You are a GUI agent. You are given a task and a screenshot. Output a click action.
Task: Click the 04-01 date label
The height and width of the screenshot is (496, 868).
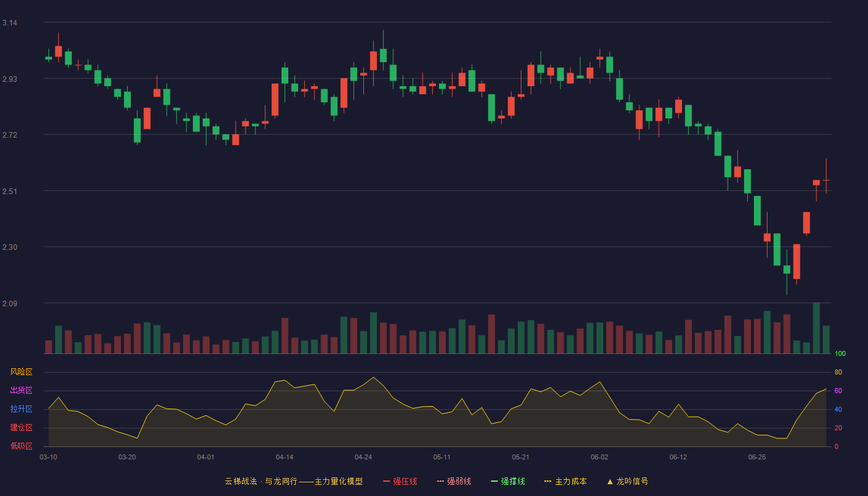206,457
